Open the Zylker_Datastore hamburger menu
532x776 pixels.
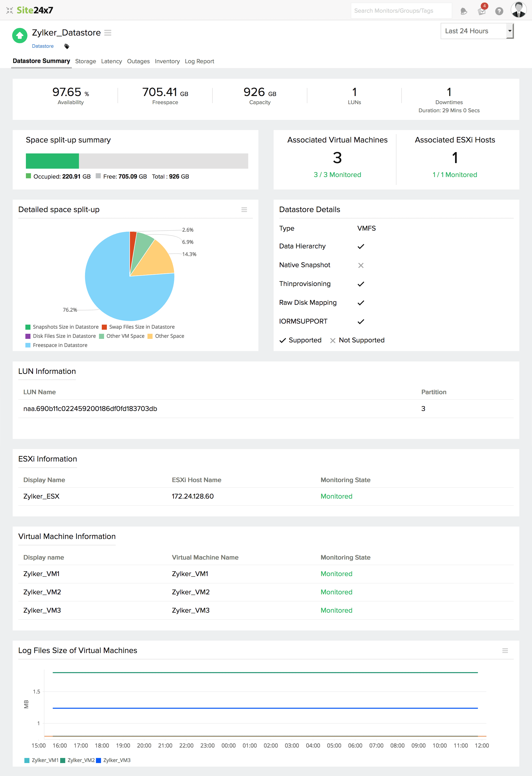(107, 33)
